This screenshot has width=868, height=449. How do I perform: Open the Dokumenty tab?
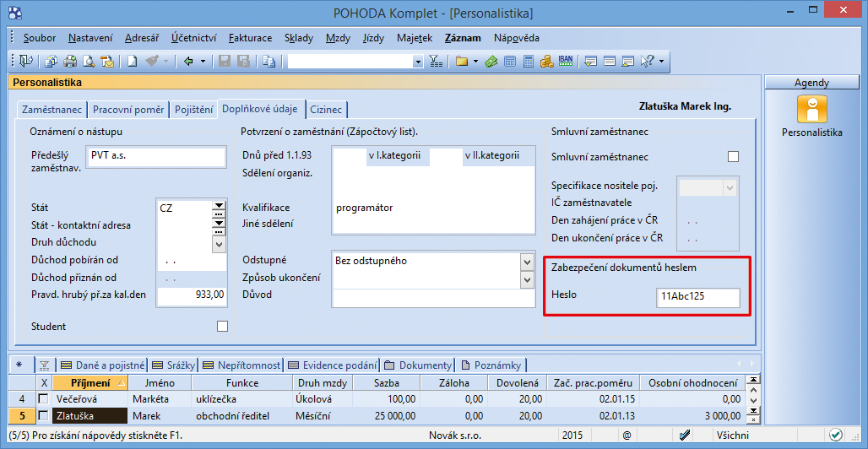pos(418,365)
